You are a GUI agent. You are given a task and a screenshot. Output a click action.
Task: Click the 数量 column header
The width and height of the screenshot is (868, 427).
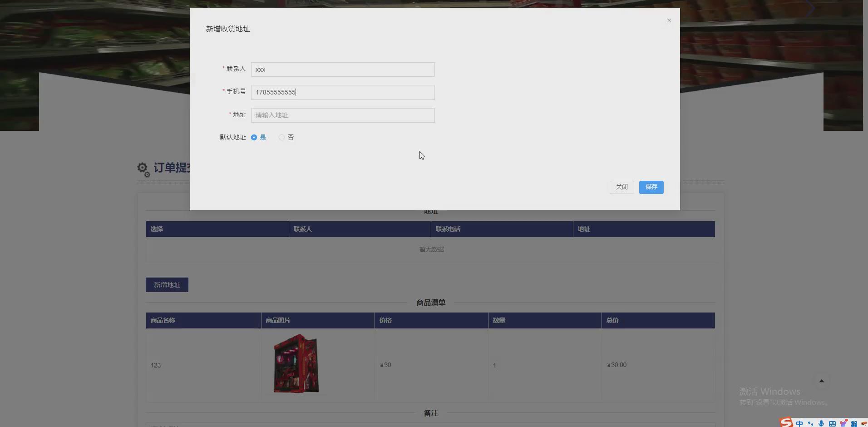pyautogui.click(x=545, y=320)
